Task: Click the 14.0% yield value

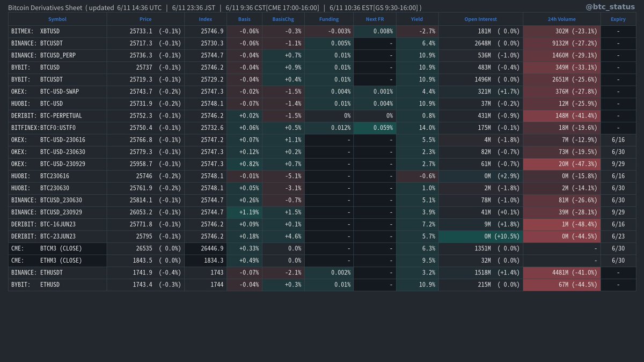Action: pyautogui.click(x=427, y=128)
